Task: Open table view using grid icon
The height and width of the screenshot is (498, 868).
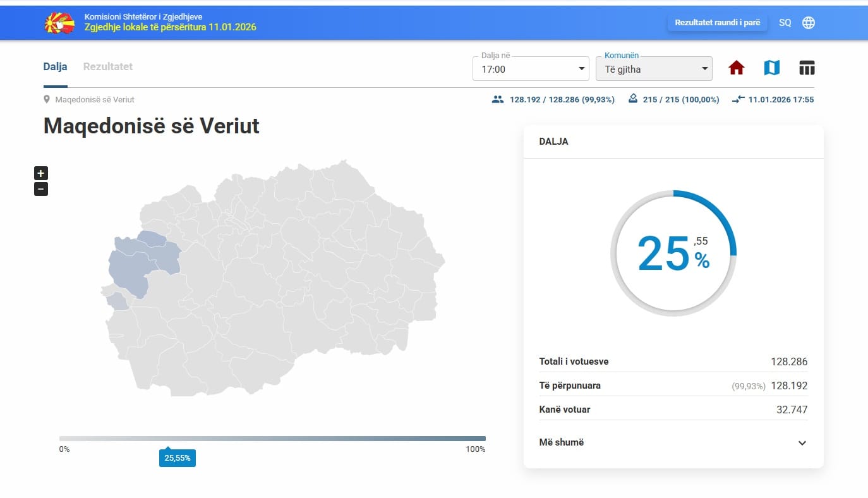Action: coord(807,66)
